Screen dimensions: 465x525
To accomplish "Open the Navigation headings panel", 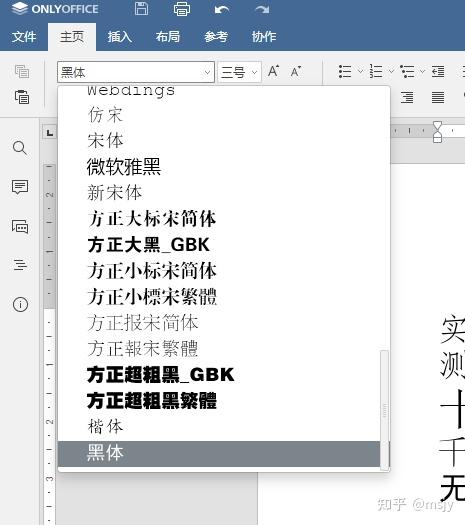I will click(x=20, y=265).
